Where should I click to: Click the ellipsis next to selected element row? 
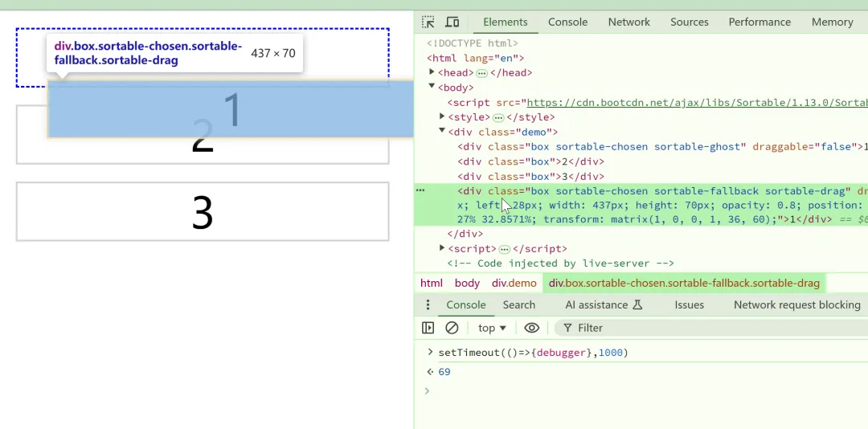pyautogui.click(x=420, y=190)
